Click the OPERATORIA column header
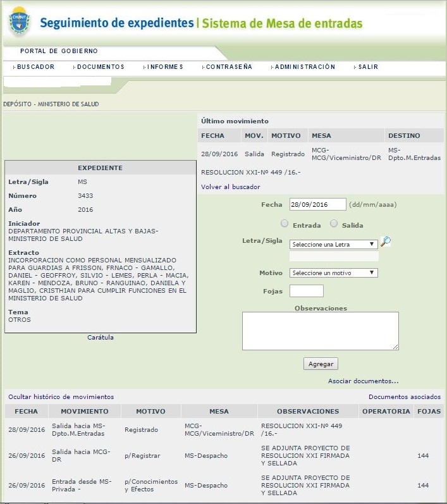447x504 pixels. [386, 411]
